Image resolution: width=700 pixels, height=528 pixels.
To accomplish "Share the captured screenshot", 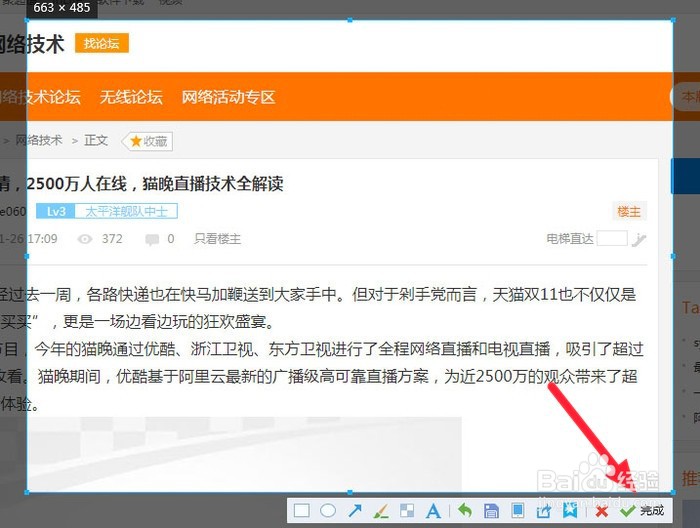I will coord(544,511).
